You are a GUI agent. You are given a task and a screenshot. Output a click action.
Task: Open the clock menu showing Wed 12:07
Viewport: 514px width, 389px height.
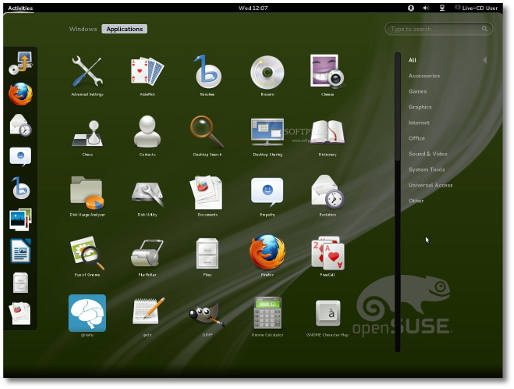tap(253, 8)
